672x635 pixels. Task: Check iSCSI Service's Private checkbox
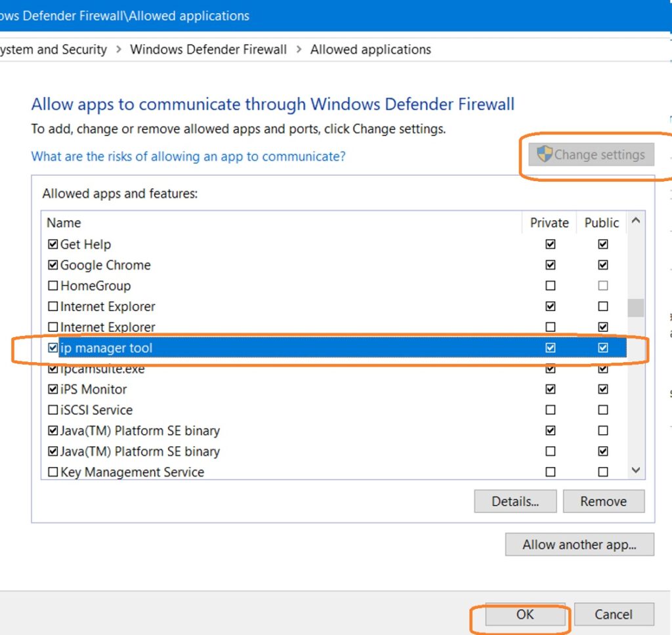[550, 410]
